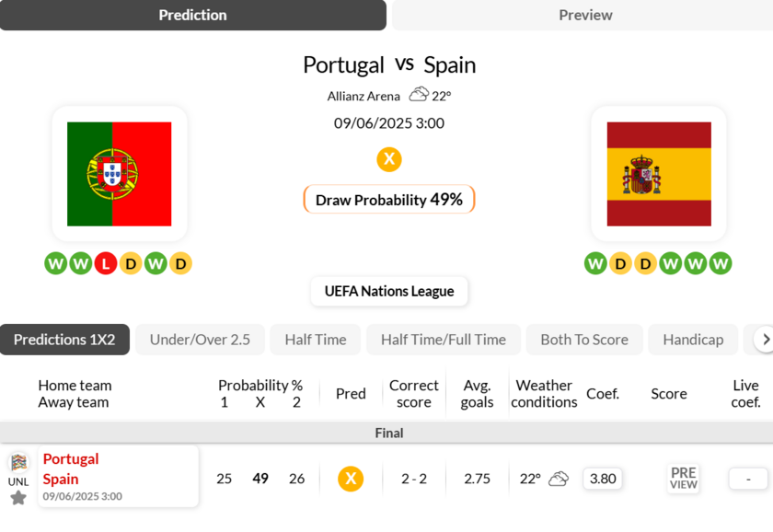
Task: Open the Under/Over 2.5 tab
Action: 200,340
